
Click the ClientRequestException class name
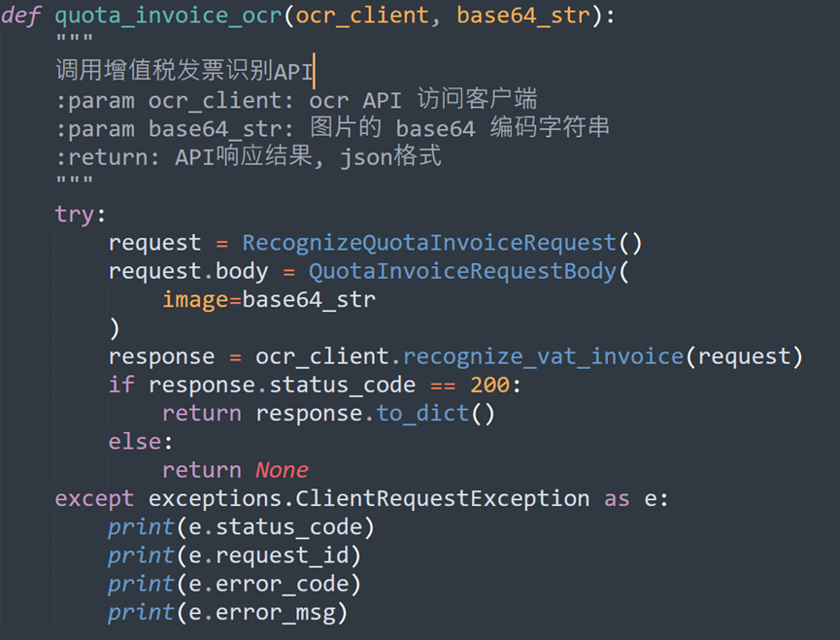(442, 498)
